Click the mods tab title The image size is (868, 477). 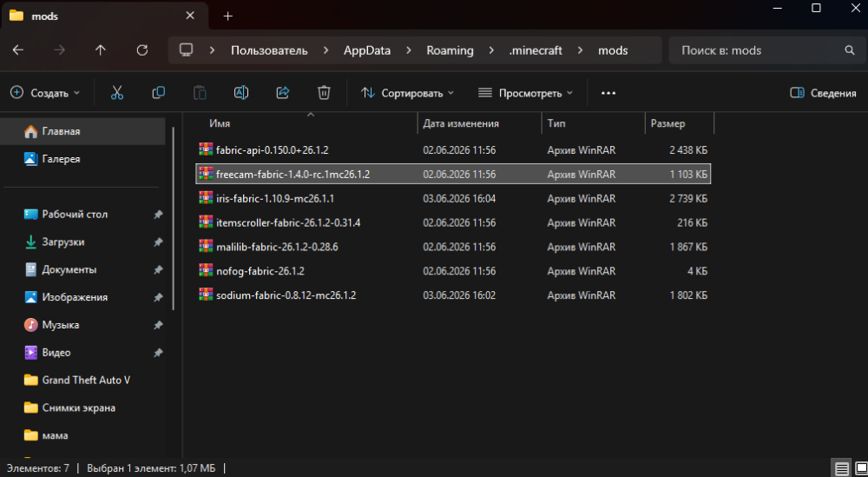45,16
